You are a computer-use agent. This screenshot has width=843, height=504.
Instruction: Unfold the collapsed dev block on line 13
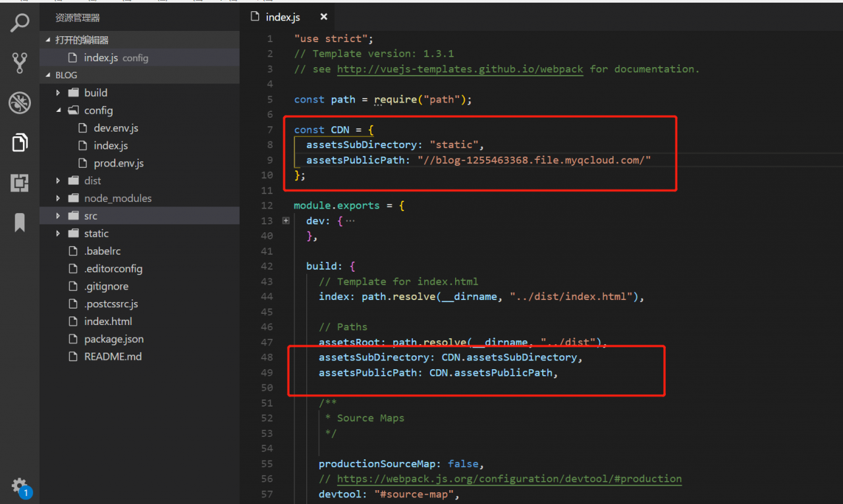click(x=286, y=221)
